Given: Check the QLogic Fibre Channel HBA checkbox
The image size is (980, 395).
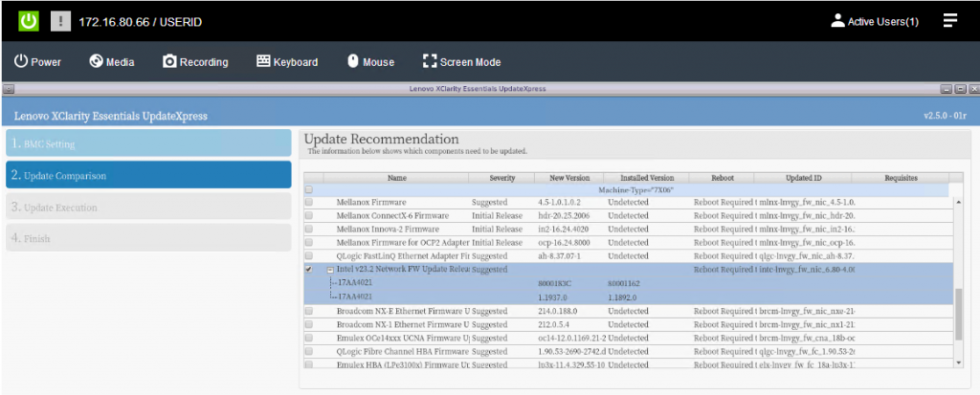Looking at the screenshot, I should coord(309,351).
